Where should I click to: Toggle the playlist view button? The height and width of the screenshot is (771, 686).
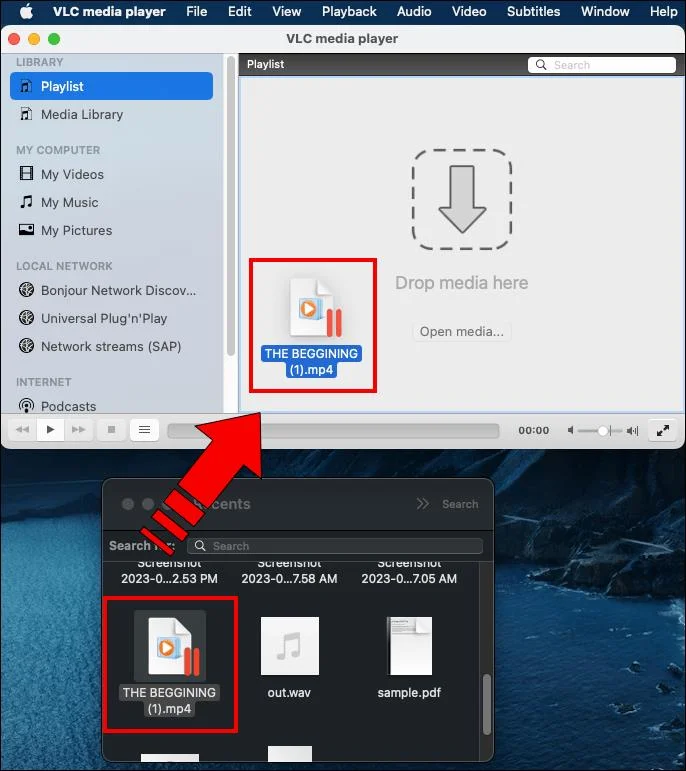[x=144, y=430]
